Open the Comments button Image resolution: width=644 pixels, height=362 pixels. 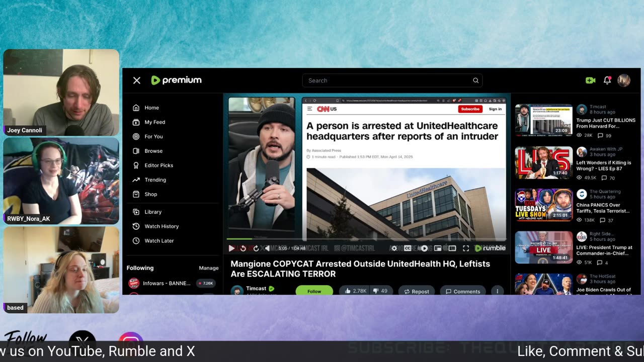pyautogui.click(x=463, y=291)
